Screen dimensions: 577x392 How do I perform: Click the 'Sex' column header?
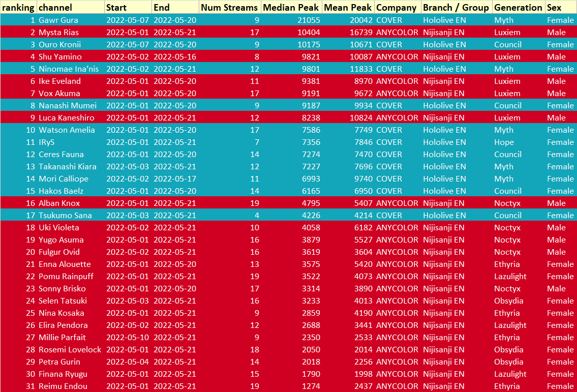click(x=561, y=7)
